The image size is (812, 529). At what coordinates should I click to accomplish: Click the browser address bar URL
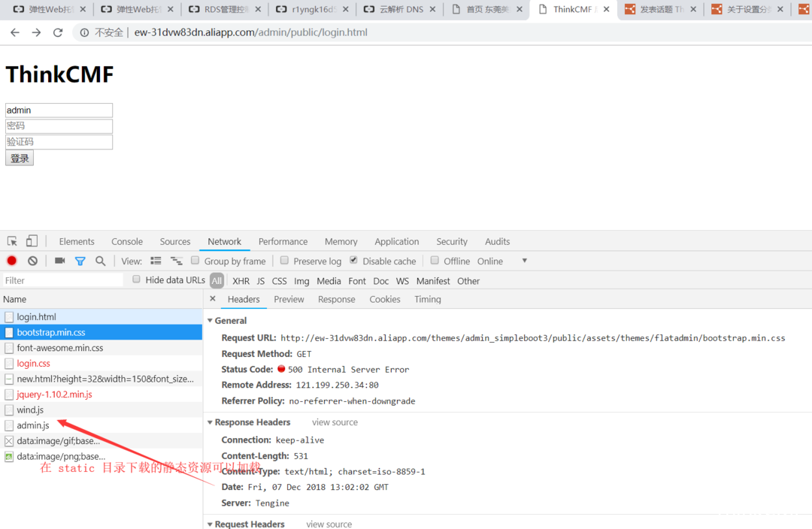click(250, 32)
